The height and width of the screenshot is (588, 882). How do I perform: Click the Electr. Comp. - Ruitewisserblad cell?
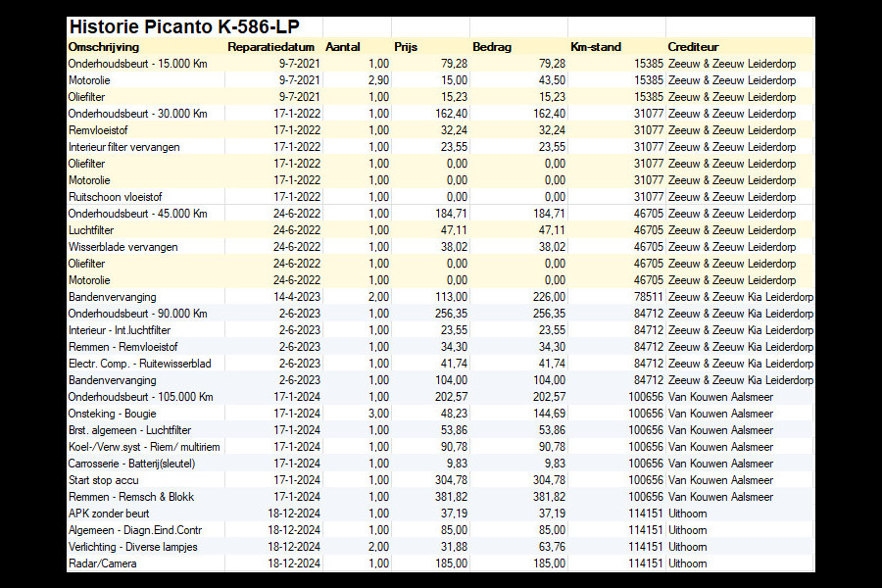coord(139,364)
